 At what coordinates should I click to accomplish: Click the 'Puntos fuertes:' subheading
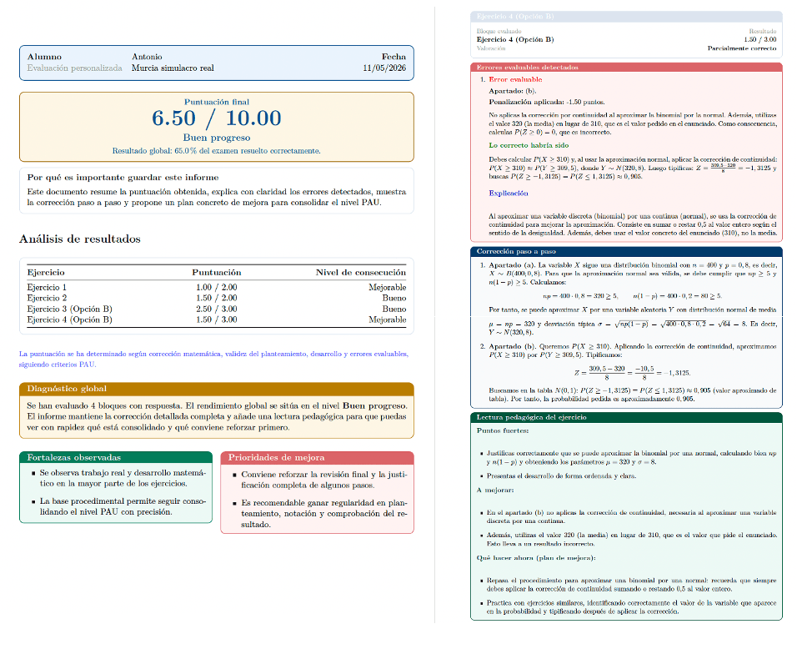[503, 430]
